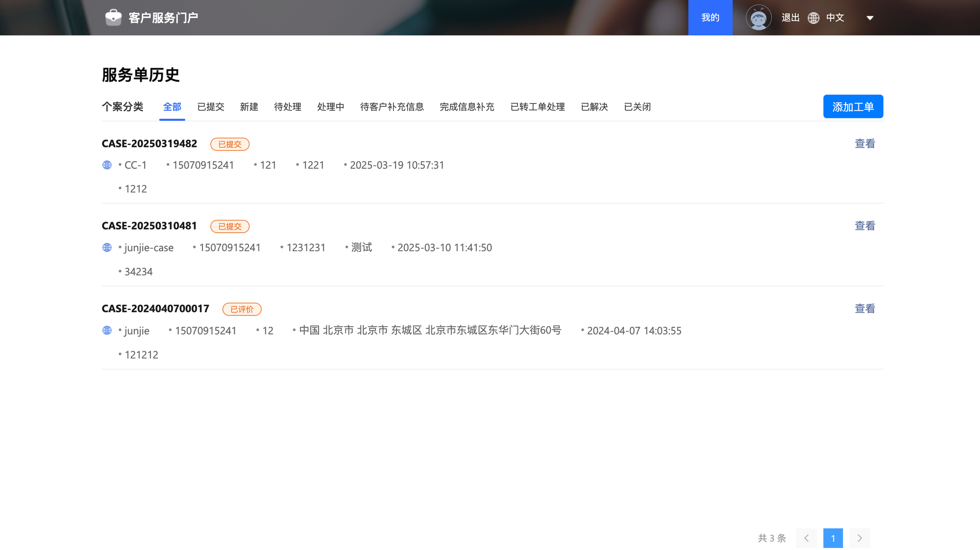Switch to the 处理中 tab
980x550 pixels.
coord(330,107)
